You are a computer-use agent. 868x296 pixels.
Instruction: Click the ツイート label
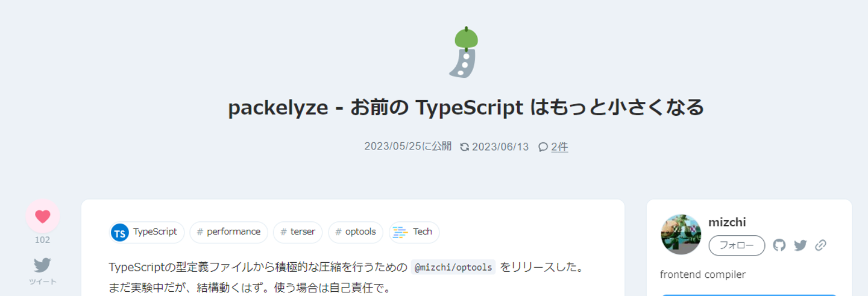[x=42, y=282]
